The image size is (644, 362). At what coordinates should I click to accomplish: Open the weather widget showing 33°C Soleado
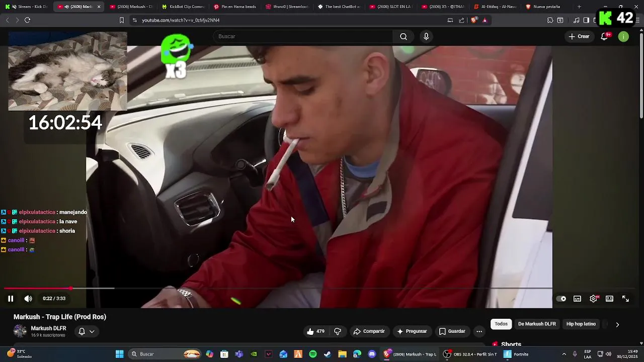click(x=20, y=354)
